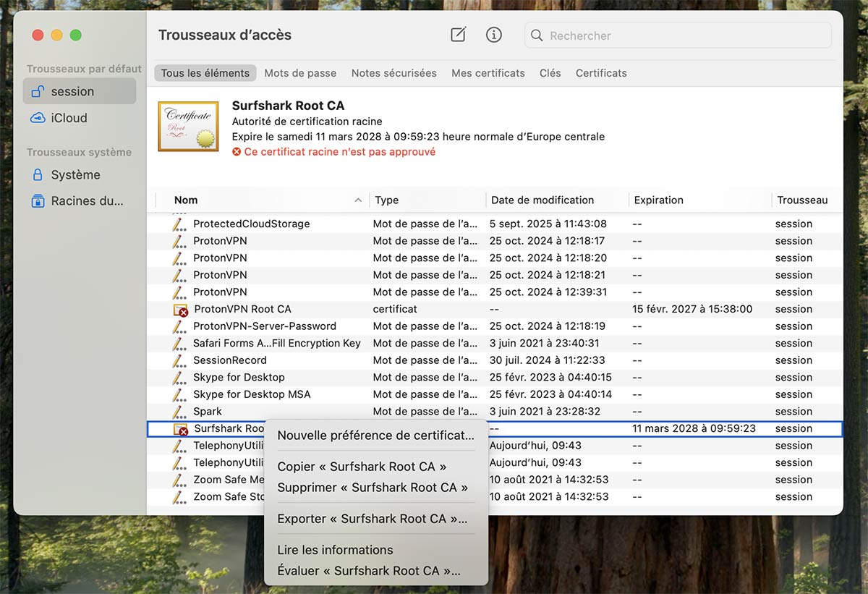Click the magnifier icon in search field
Screen dimensions: 868x594
pos(537,35)
